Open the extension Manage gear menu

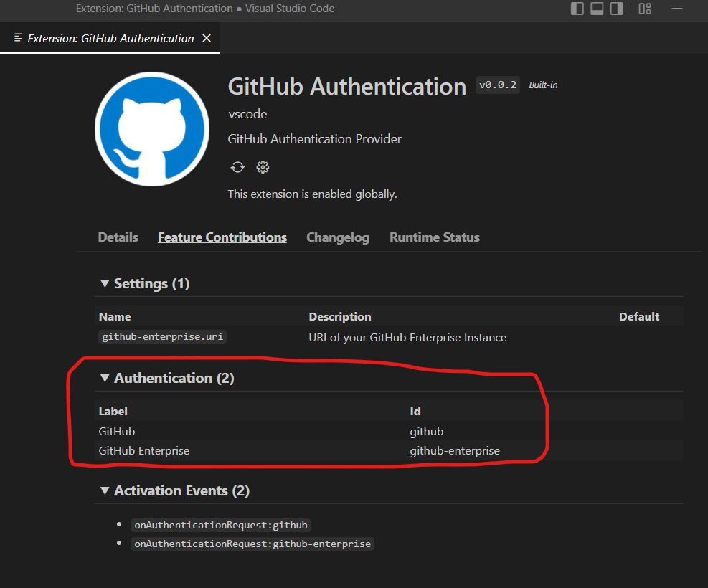[263, 166]
